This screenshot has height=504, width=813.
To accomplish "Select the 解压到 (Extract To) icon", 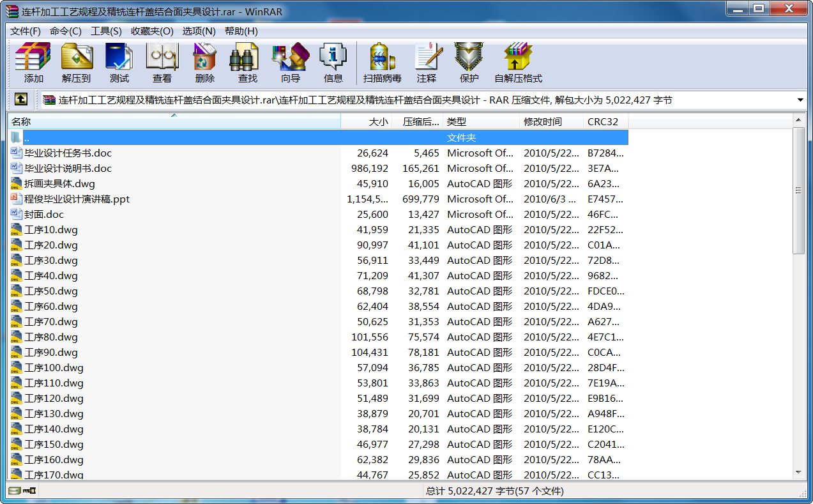I will (76, 62).
